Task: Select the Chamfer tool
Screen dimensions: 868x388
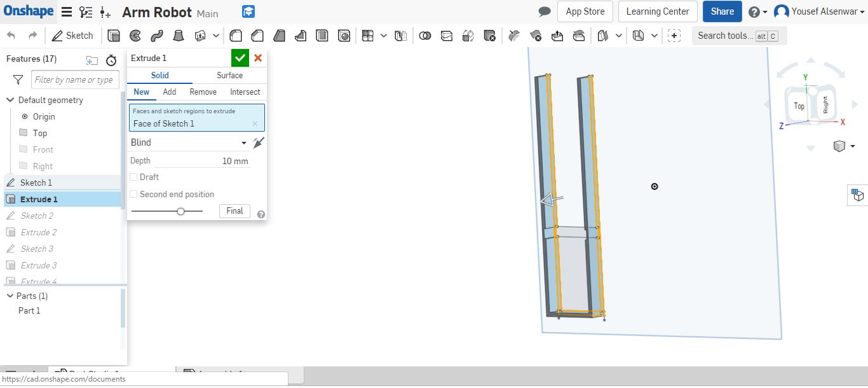Action: click(x=257, y=36)
